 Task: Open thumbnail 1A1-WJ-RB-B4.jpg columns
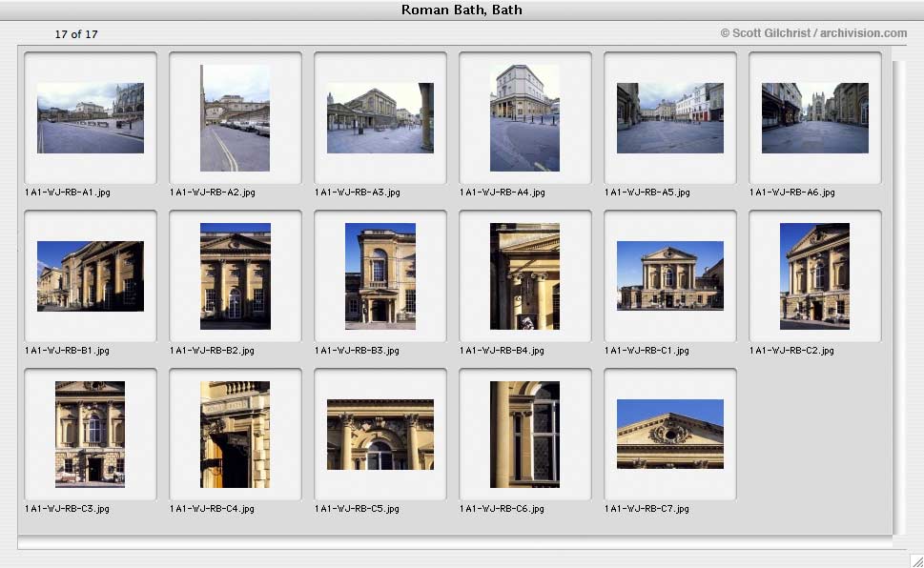525,275
